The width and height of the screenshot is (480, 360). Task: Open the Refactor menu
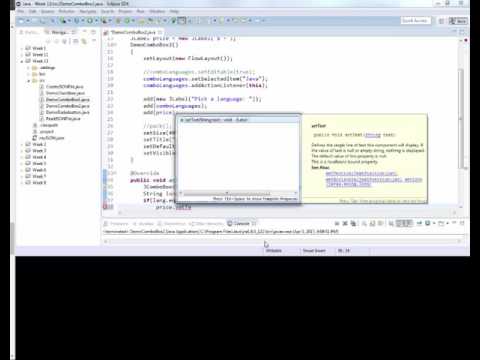tap(67, 11)
